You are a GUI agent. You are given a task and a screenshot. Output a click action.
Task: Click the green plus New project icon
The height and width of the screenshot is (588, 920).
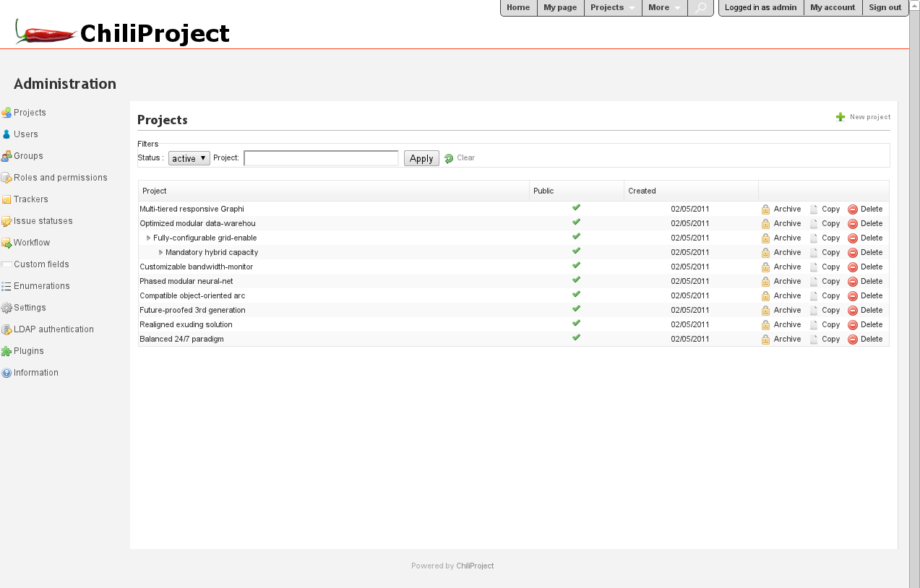(841, 117)
